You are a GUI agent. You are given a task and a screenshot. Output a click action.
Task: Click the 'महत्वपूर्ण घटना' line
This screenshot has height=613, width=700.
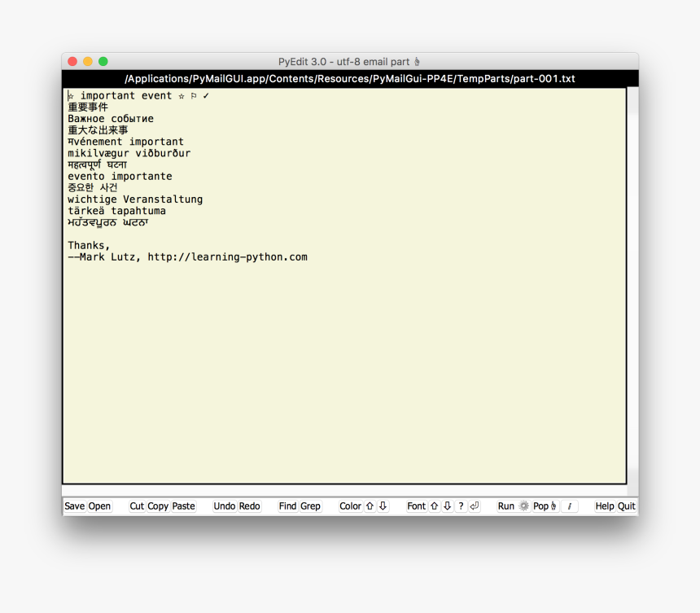[98, 164]
